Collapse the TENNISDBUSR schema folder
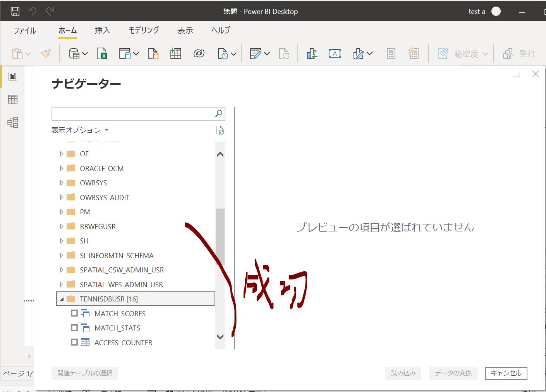 click(62, 299)
